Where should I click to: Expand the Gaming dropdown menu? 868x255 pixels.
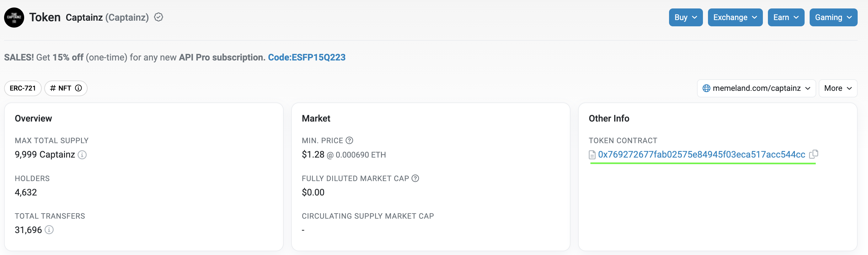pos(833,18)
